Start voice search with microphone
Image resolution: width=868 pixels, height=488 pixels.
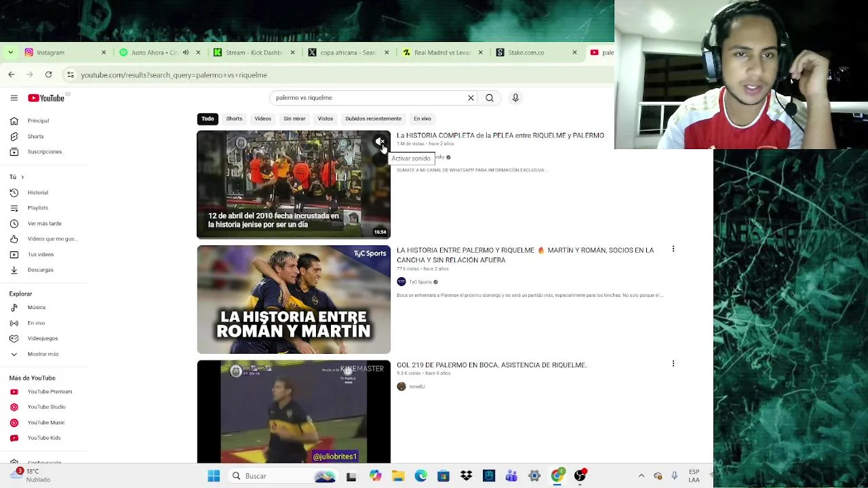pyautogui.click(x=515, y=98)
